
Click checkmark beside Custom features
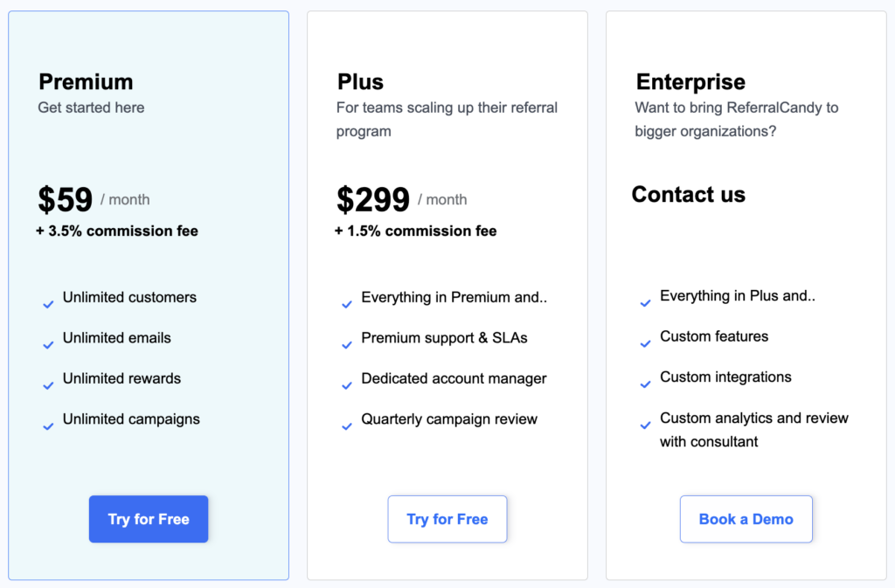click(x=646, y=344)
